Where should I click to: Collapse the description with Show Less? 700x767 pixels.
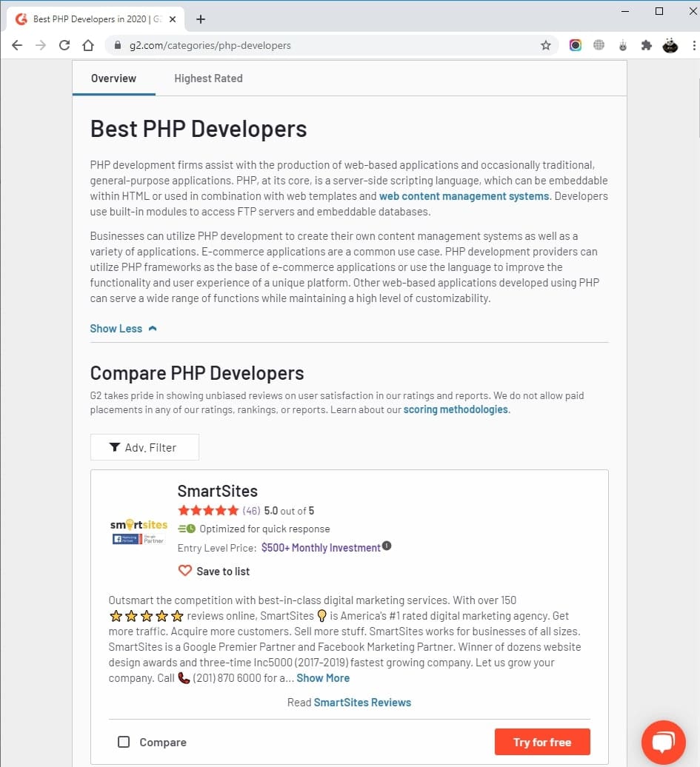(x=124, y=329)
